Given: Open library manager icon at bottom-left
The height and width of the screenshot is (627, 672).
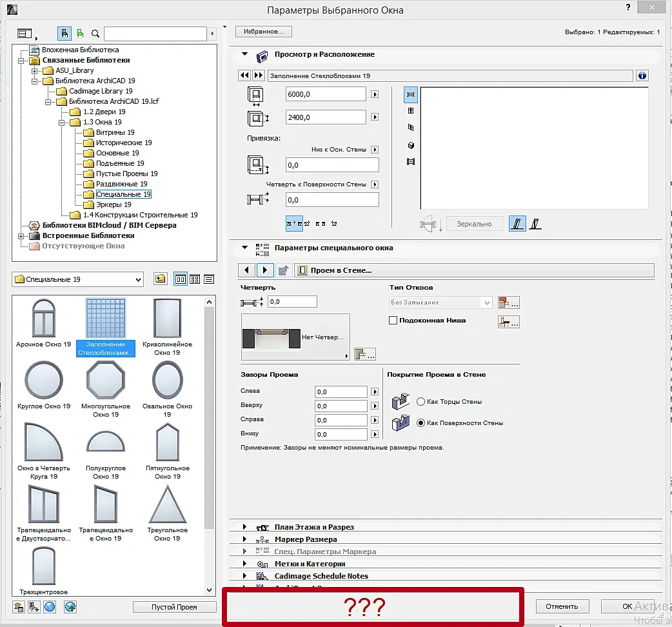Looking at the screenshot, I should (18, 607).
